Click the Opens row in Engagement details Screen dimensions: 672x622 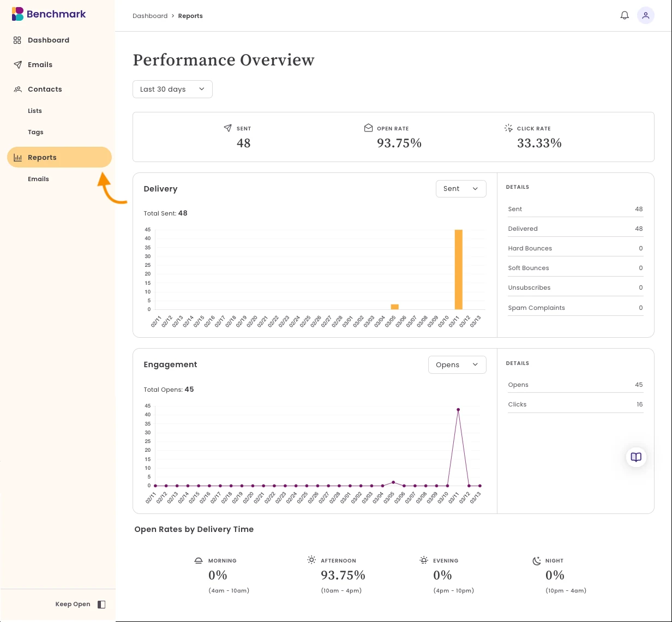click(575, 385)
